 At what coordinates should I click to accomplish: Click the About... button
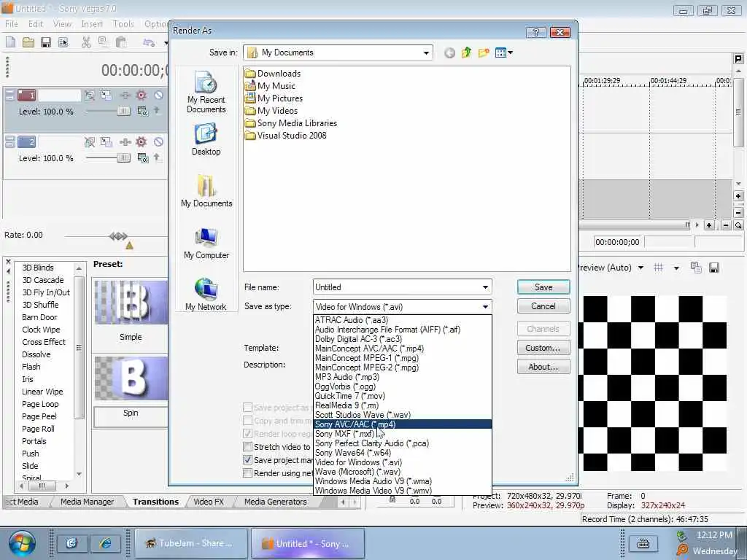543,367
